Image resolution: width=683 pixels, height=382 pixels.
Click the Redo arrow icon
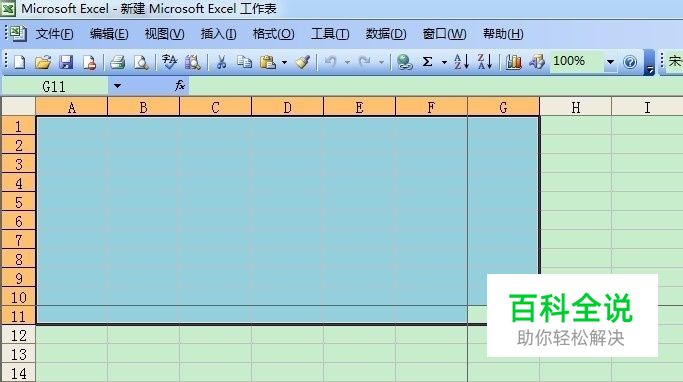[364, 62]
